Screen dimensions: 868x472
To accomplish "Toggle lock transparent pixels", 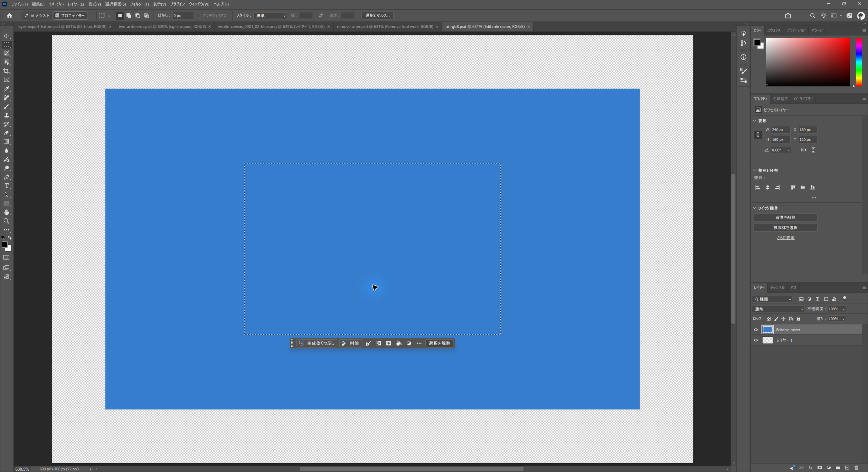I will (769, 319).
